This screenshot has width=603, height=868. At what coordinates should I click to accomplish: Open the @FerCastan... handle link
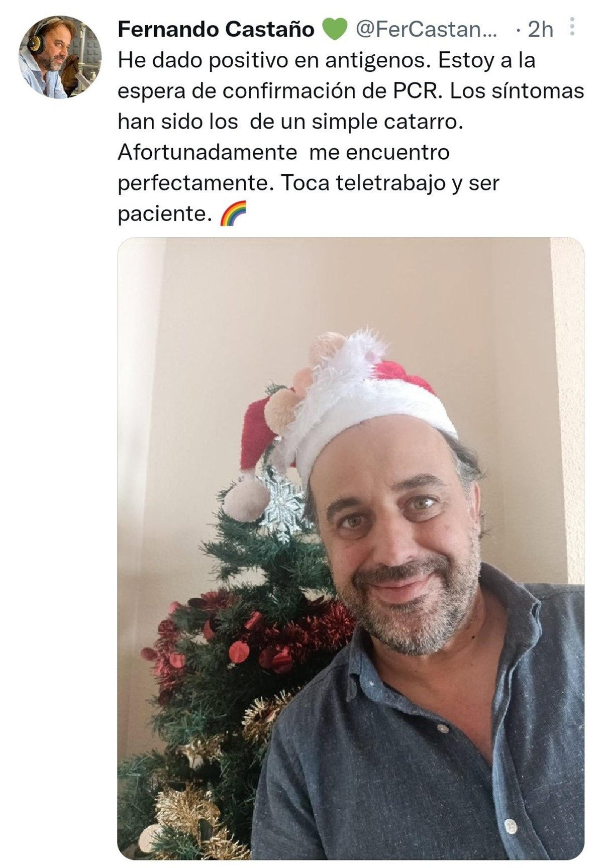coord(427,30)
